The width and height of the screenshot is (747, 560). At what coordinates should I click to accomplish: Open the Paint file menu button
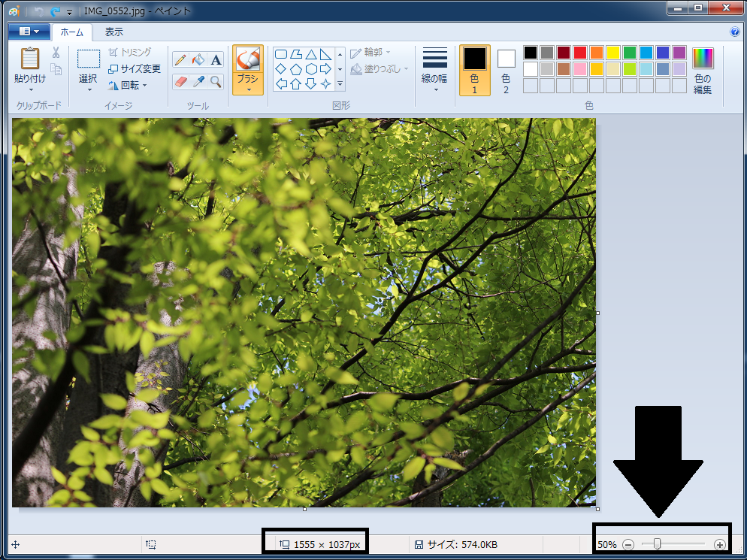click(29, 32)
